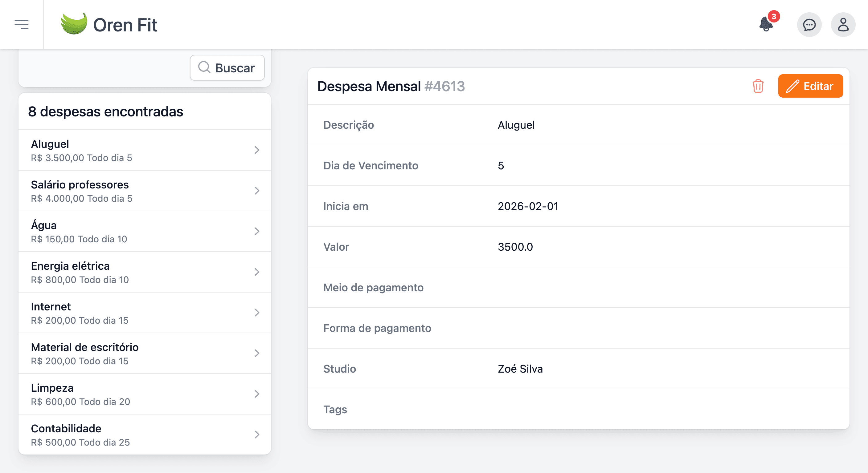Viewport: 868px width, 473px height.
Task: Open the notifications bell
Action: [767, 24]
